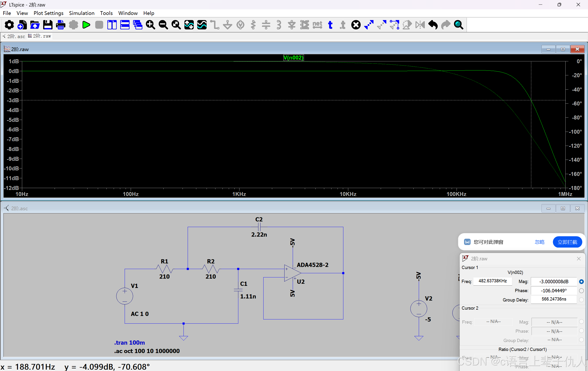Tile windows vertically toolbar icon

click(x=112, y=25)
